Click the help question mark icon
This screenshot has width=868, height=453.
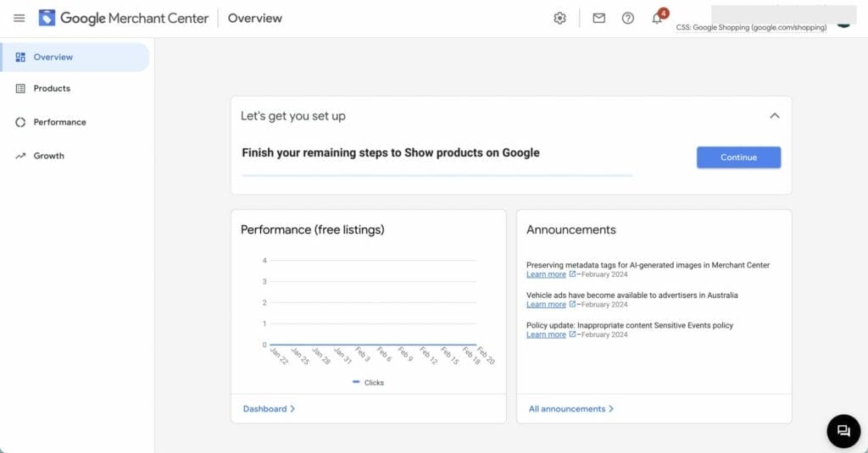[628, 18]
